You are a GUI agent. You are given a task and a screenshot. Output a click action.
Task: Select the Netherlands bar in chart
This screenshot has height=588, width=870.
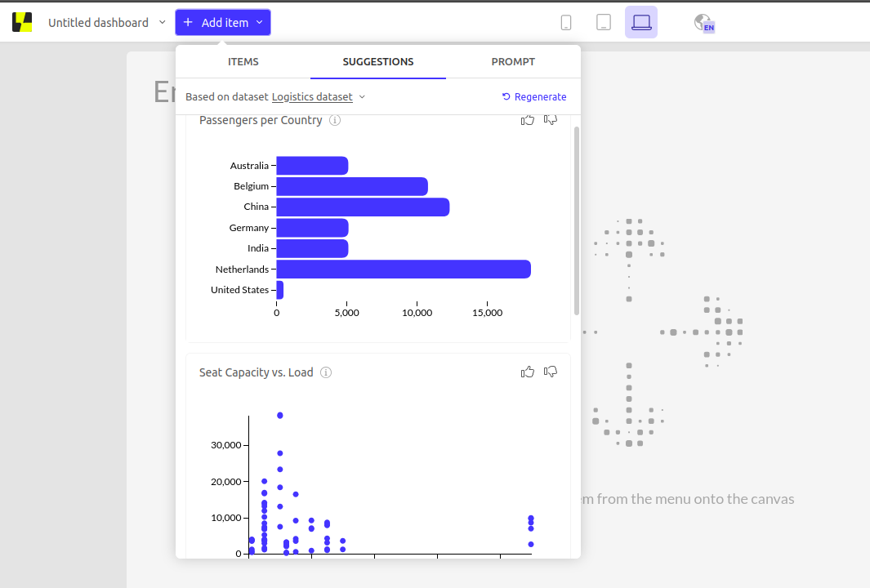(x=404, y=269)
